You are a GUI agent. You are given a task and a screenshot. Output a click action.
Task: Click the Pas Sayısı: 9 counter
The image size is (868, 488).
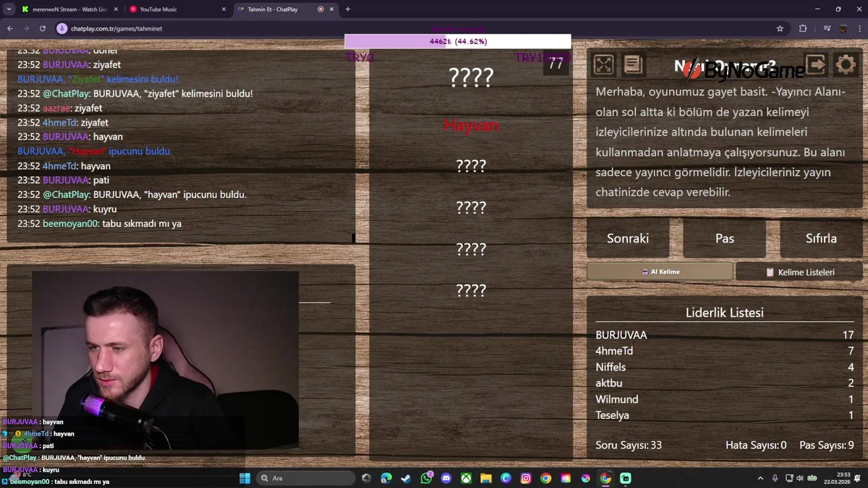827,445
